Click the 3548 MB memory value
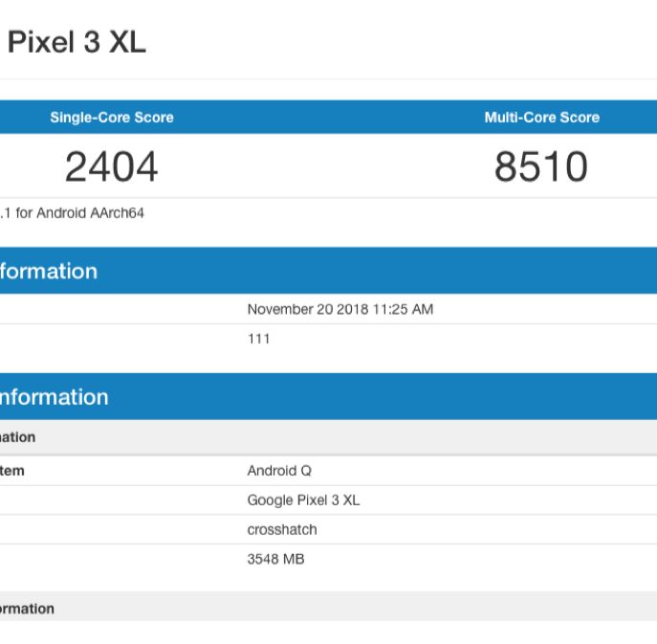 [x=275, y=559]
